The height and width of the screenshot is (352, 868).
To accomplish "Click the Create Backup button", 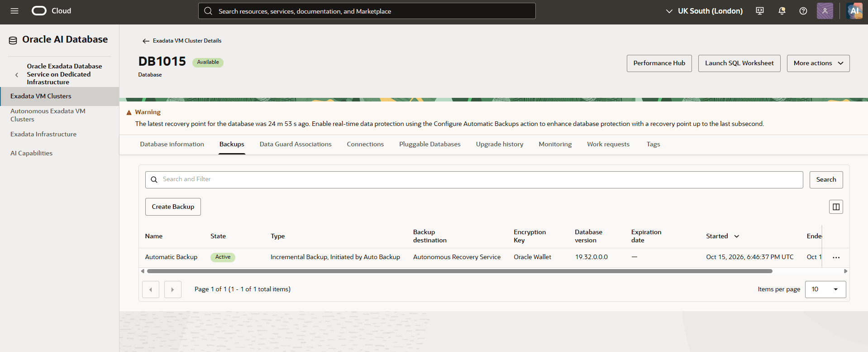I will (173, 207).
